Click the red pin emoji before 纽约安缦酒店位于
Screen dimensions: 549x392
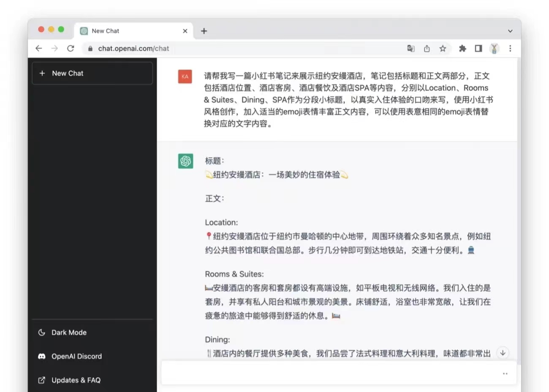(x=209, y=236)
